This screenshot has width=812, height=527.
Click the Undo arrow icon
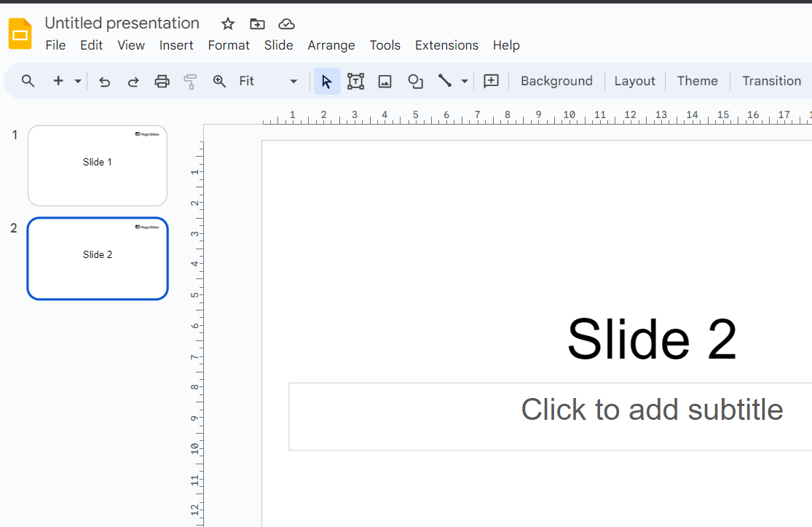click(x=105, y=82)
